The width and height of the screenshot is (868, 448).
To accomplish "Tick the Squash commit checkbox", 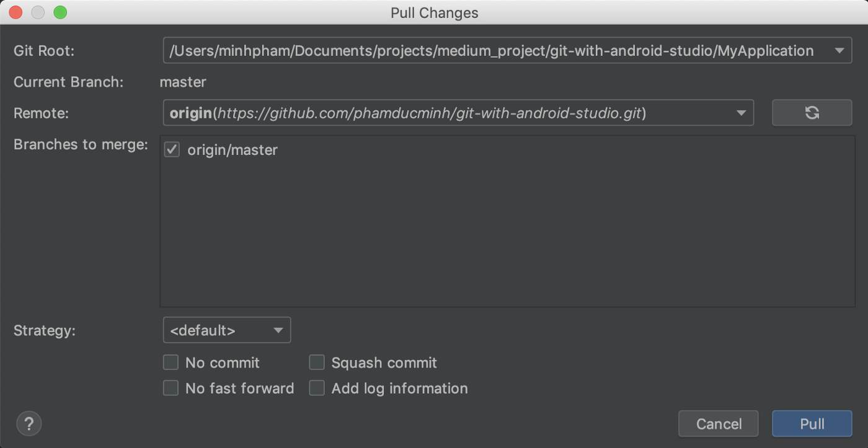I will click(317, 362).
